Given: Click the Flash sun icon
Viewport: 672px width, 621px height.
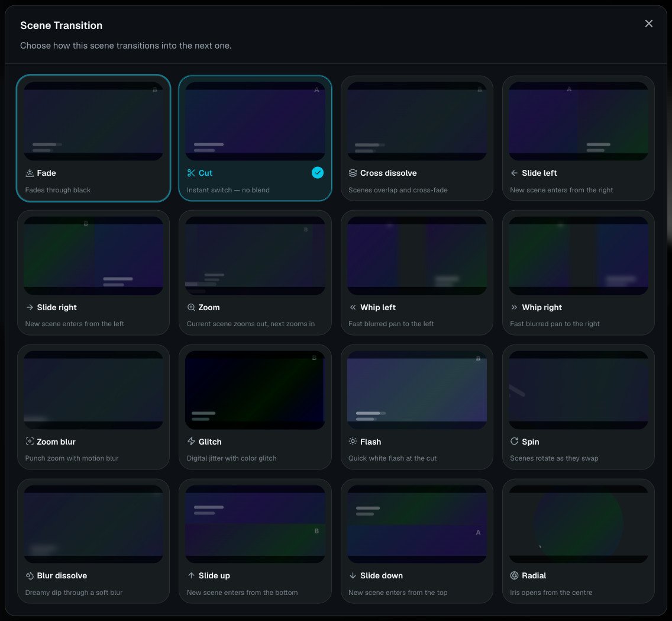Looking at the screenshot, I should point(353,441).
